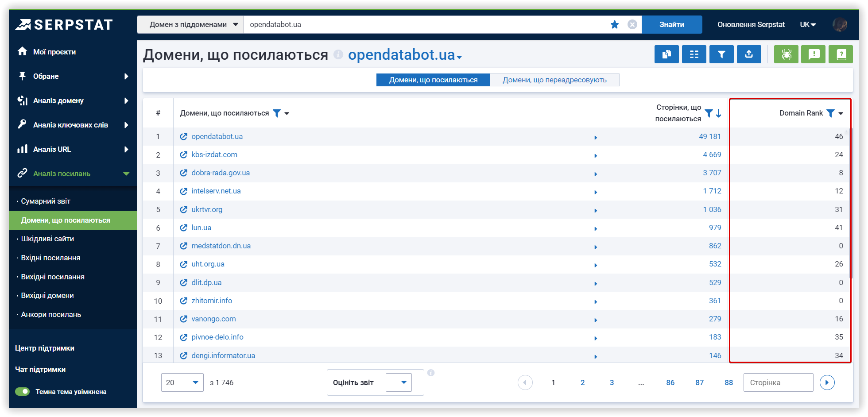Open external link icon for opendatabot.ua row
868x417 pixels.
click(184, 137)
